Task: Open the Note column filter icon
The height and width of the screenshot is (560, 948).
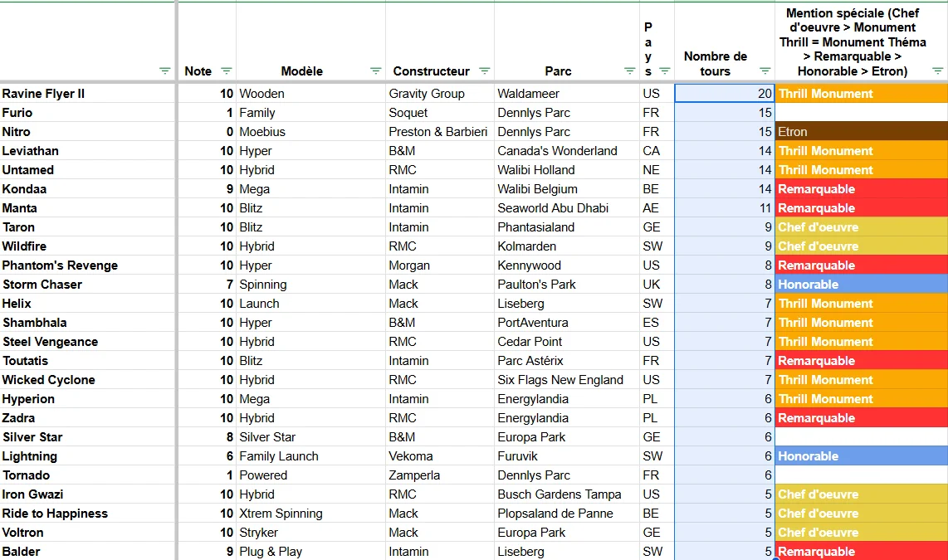Action: point(226,71)
